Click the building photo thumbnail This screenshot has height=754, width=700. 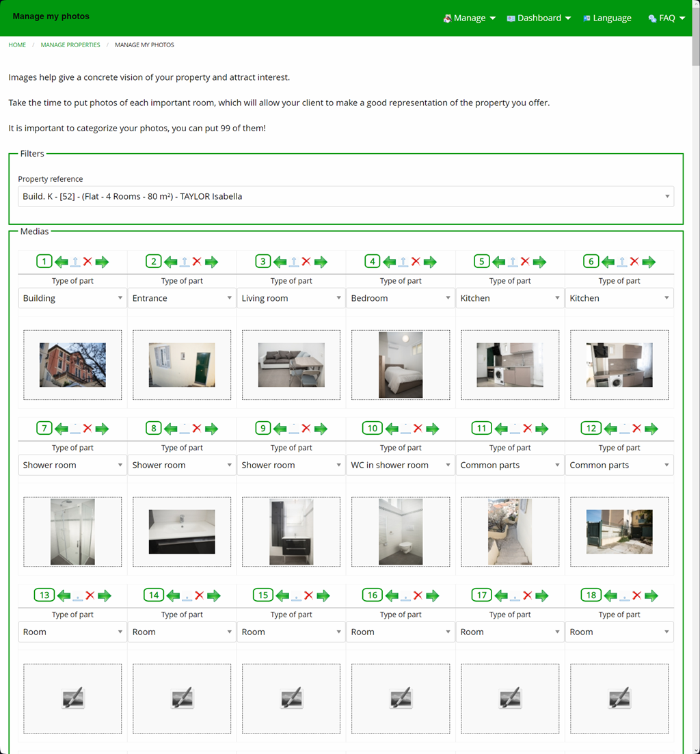pos(72,365)
